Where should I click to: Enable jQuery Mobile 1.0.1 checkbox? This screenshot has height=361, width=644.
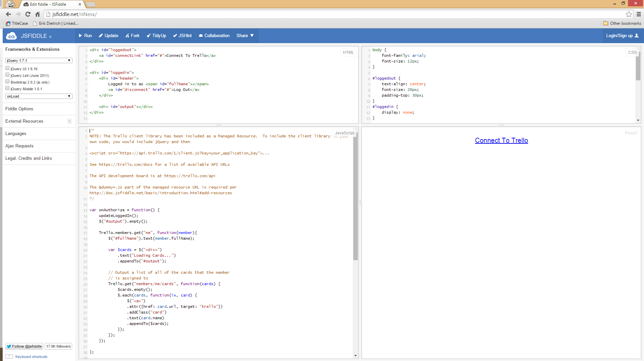(x=7, y=88)
